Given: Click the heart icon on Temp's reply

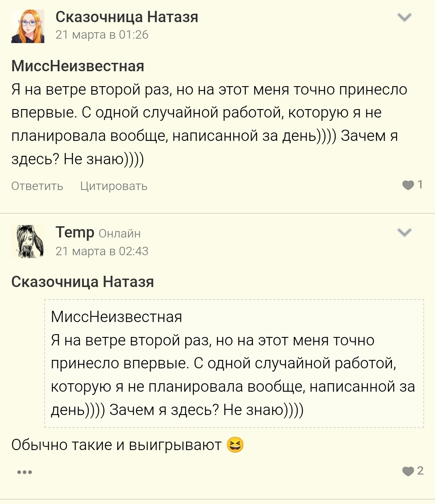Looking at the screenshot, I should pos(408,471).
